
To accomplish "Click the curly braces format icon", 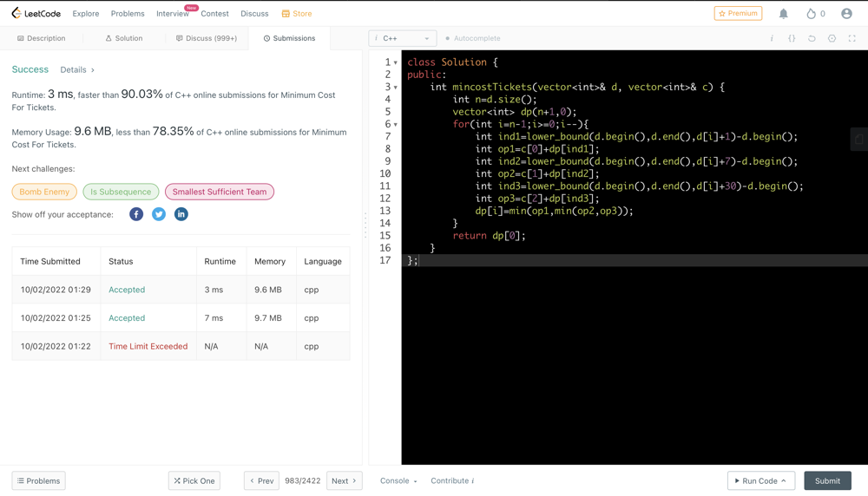I will click(792, 38).
